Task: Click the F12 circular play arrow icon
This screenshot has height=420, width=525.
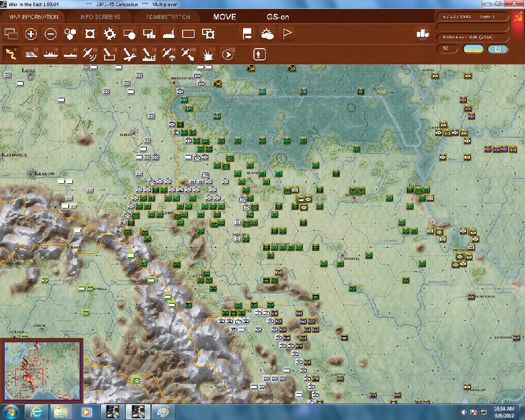Action: pyautogui.click(x=228, y=54)
